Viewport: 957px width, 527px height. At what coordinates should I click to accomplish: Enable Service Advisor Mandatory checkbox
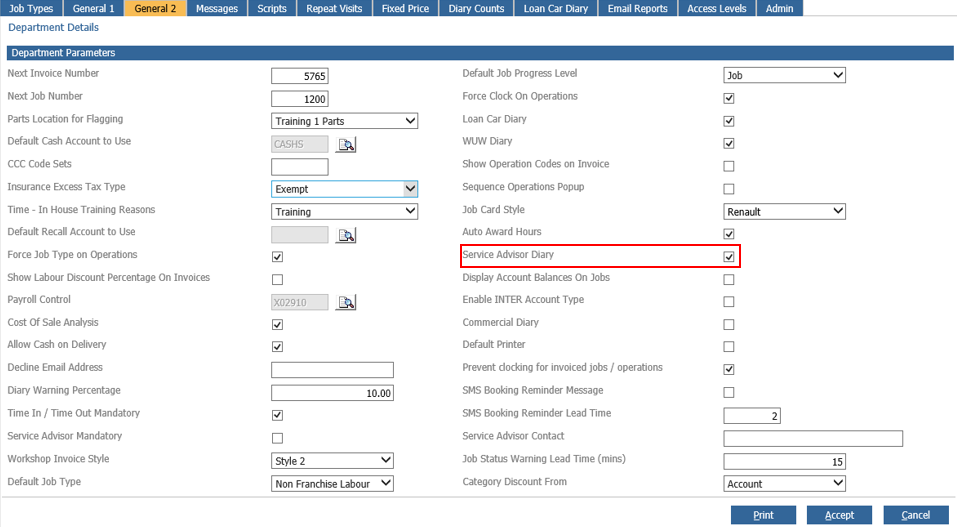pyautogui.click(x=277, y=438)
